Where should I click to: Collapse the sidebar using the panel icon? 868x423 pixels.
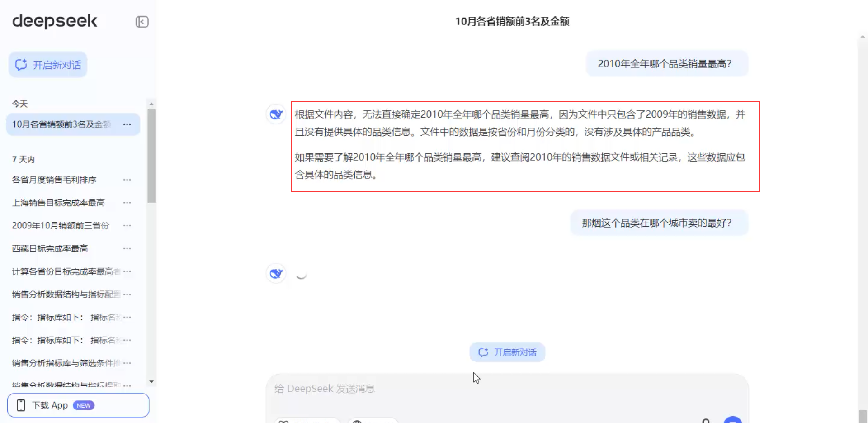tap(142, 22)
